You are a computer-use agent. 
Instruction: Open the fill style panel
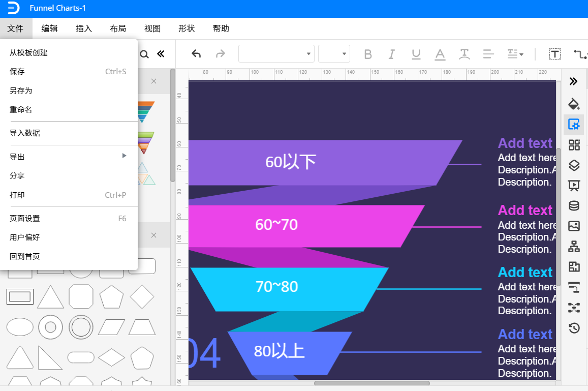574,104
